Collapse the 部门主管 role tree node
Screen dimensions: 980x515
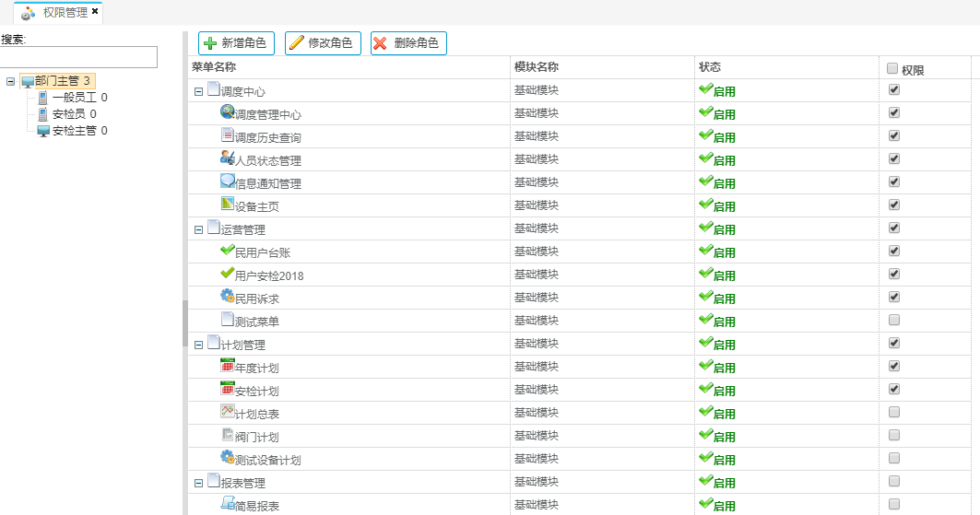pyautogui.click(x=10, y=81)
